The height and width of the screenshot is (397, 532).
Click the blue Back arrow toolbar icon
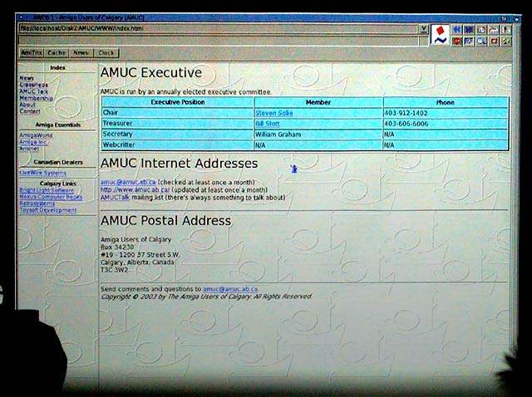coord(456,30)
